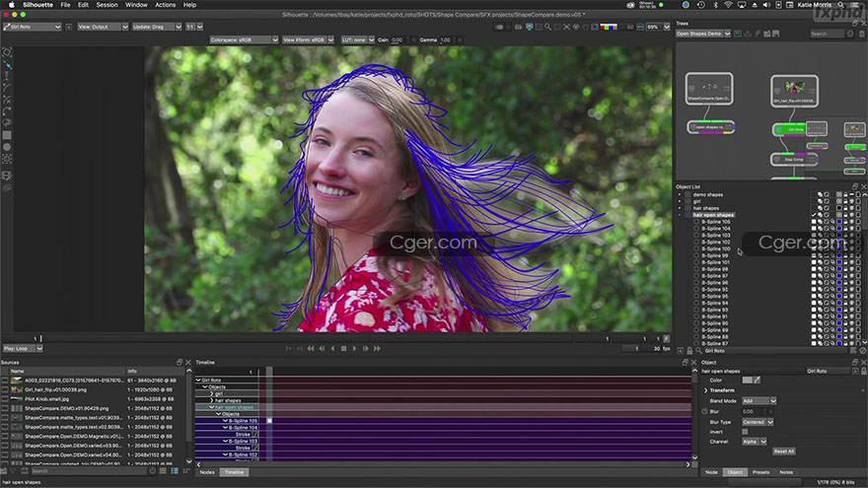Toggle checkbox next to Pilot Knob.small.jpg source

(x=5, y=399)
